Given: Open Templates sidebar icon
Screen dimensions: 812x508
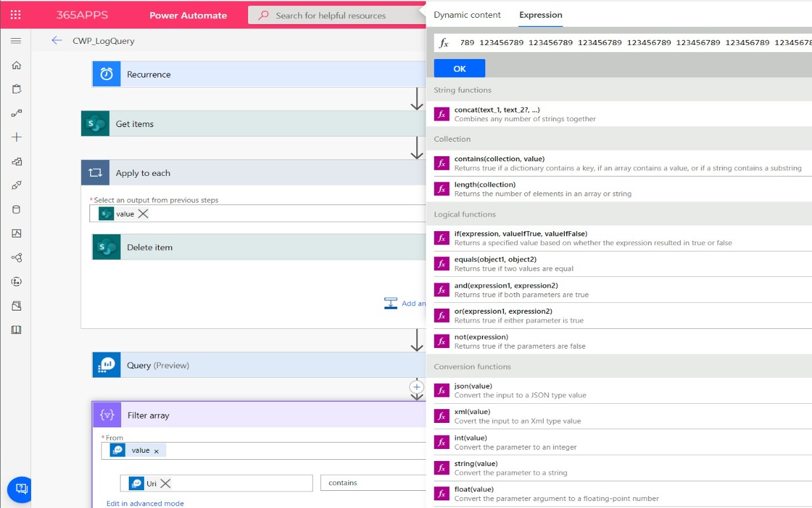Looking at the screenshot, I should [16, 161].
